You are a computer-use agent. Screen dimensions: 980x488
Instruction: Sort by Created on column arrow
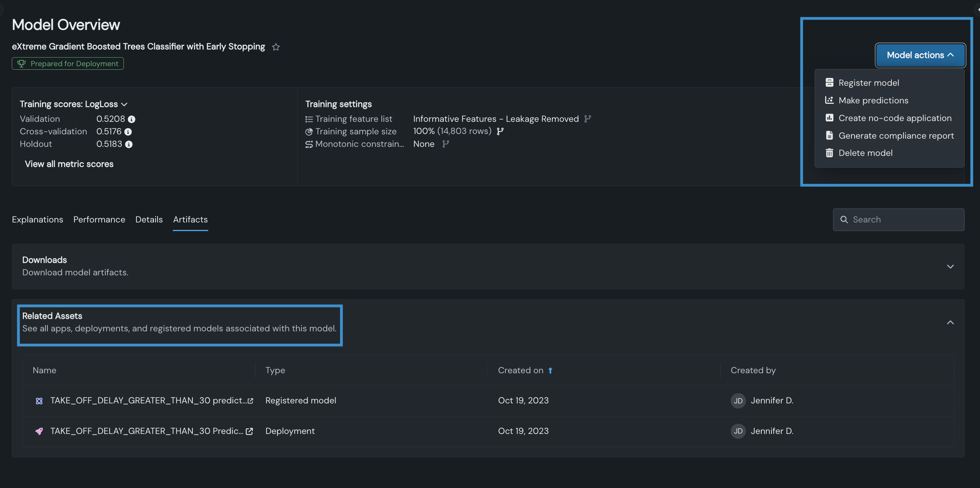550,371
